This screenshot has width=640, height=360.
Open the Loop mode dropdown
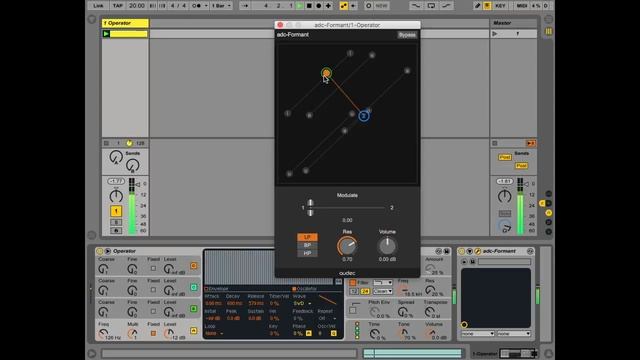tap(214, 333)
